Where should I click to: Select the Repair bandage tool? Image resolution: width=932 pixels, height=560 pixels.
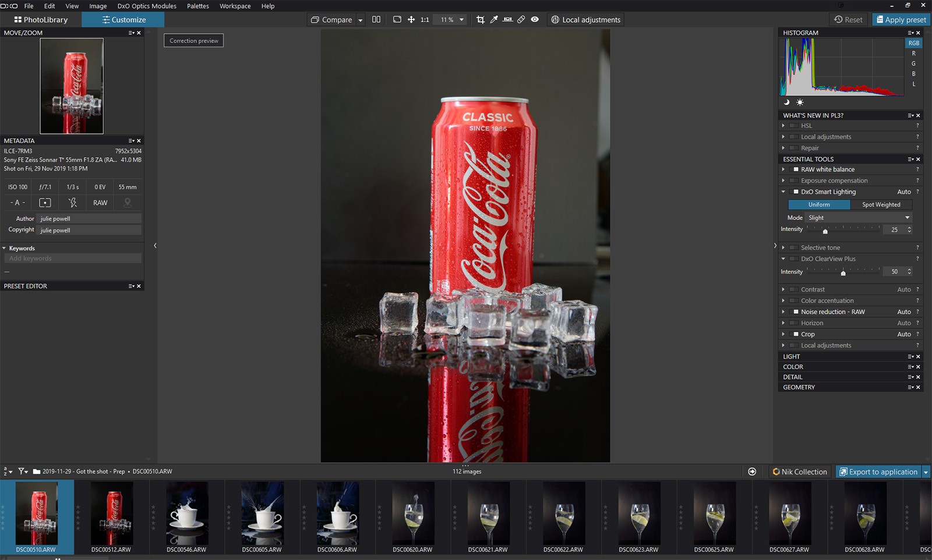click(x=521, y=20)
